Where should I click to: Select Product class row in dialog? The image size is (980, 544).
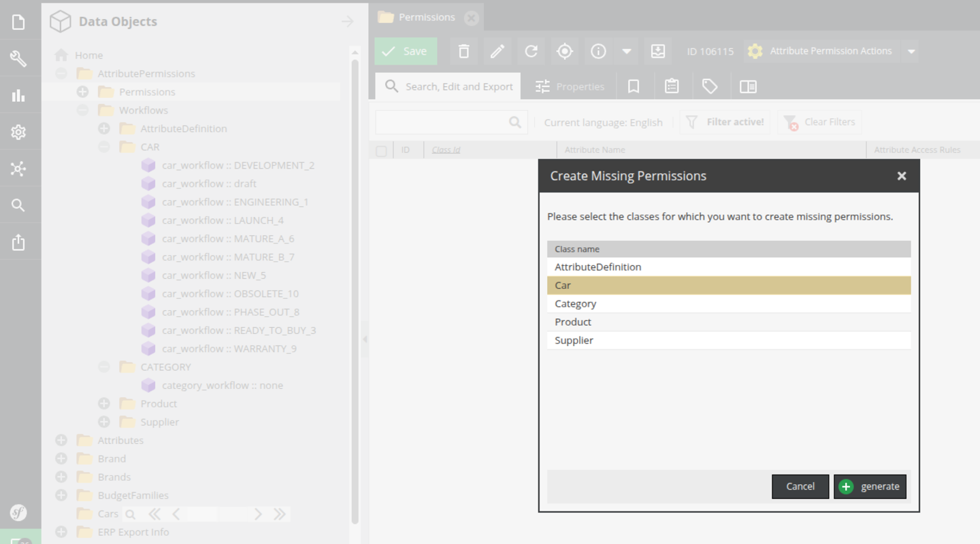pos(729,322)
